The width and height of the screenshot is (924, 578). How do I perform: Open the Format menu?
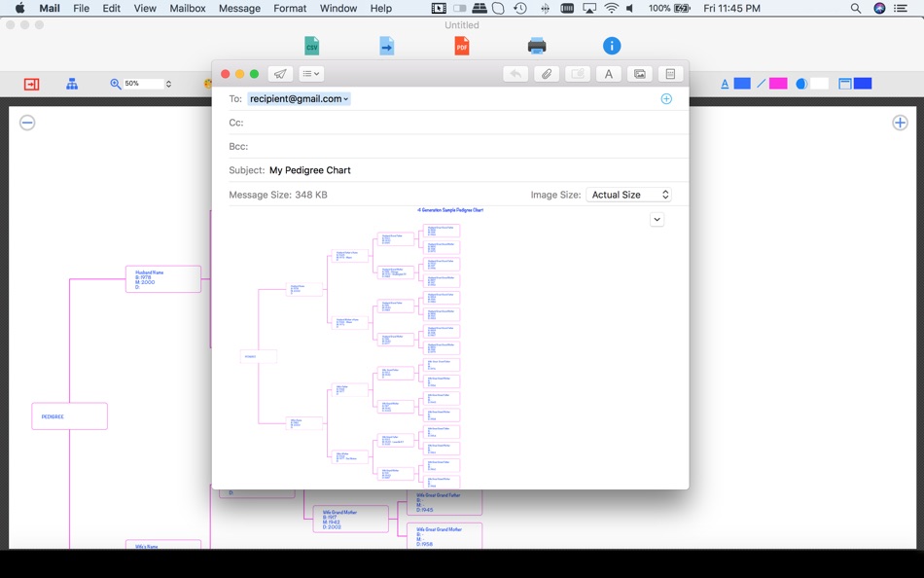pyautogui.click(x=290, y=8)
